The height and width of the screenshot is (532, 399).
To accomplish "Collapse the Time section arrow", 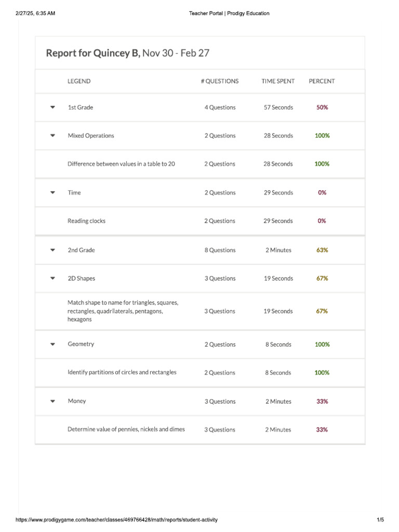I will pos(52,192).
